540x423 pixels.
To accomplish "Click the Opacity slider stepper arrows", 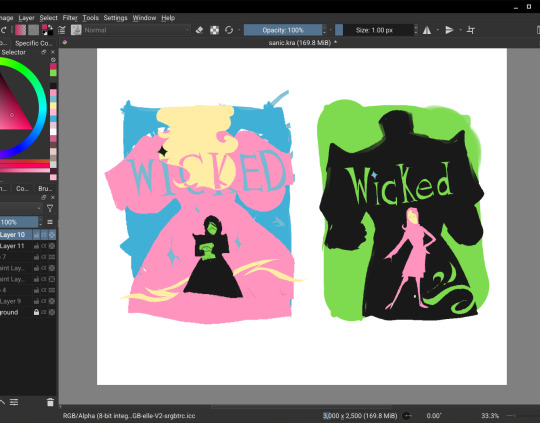I will click(324, 30).
